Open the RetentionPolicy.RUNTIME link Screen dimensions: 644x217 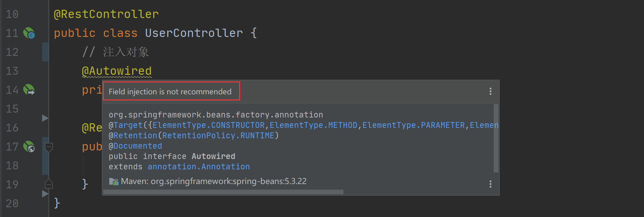(218, 136)
